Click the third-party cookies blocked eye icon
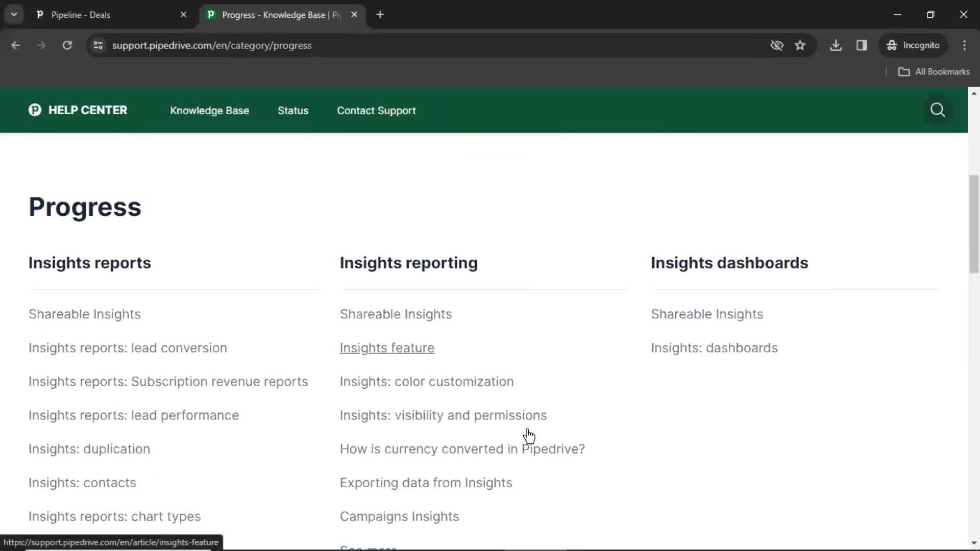This screenshot has height=551, width=980. click(x=777, y=45)
